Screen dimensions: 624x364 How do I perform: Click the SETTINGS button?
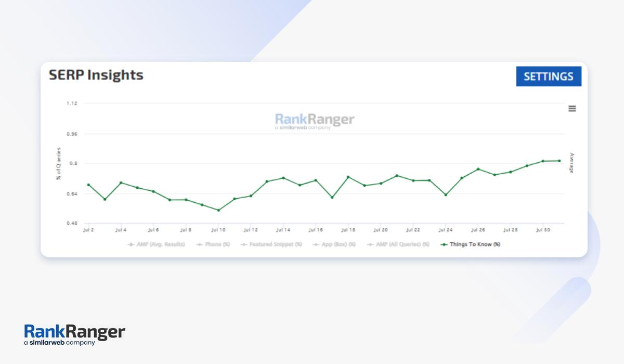point(549,76)
